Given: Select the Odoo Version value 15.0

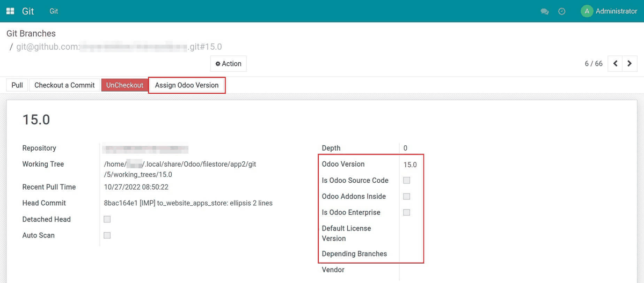Looking at the screenshot, I should pos(410,165).
